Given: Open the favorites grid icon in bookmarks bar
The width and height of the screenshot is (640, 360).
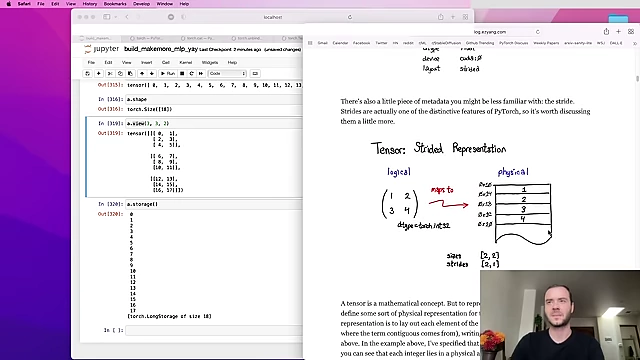Looking at the screenshot, I should pyautogui.click(x=310, y=43).
